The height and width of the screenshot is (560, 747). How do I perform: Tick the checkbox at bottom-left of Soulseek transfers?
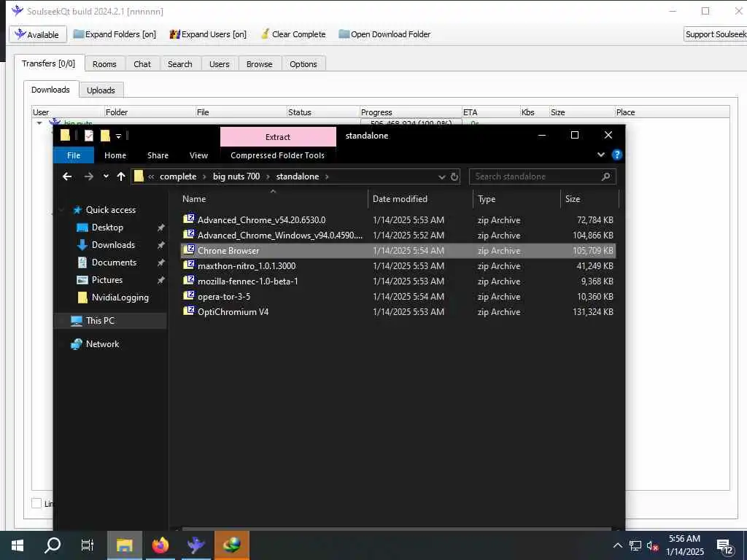coord(36,503)
